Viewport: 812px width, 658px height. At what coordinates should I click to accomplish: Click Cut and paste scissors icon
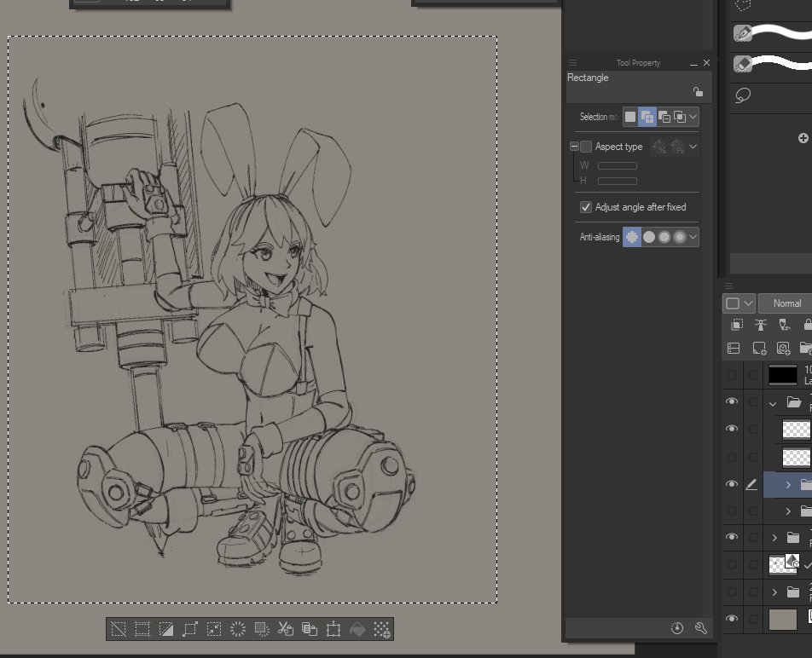[x=286, y=629]
